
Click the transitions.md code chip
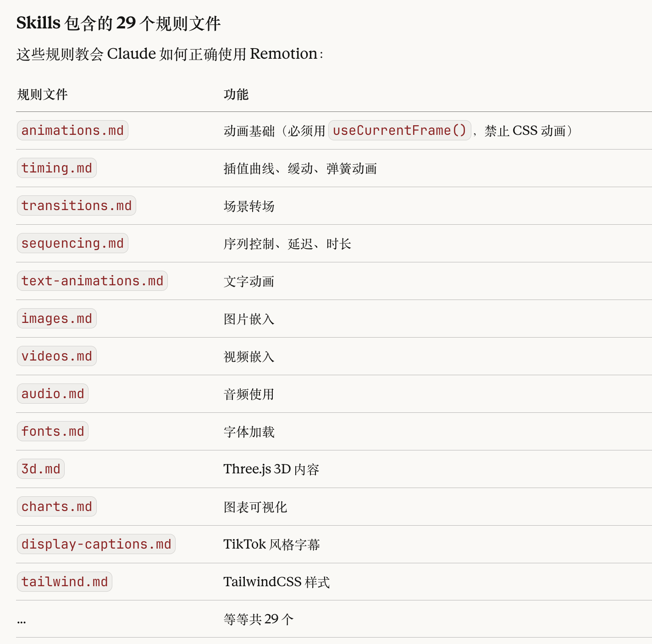coord(76,206)
